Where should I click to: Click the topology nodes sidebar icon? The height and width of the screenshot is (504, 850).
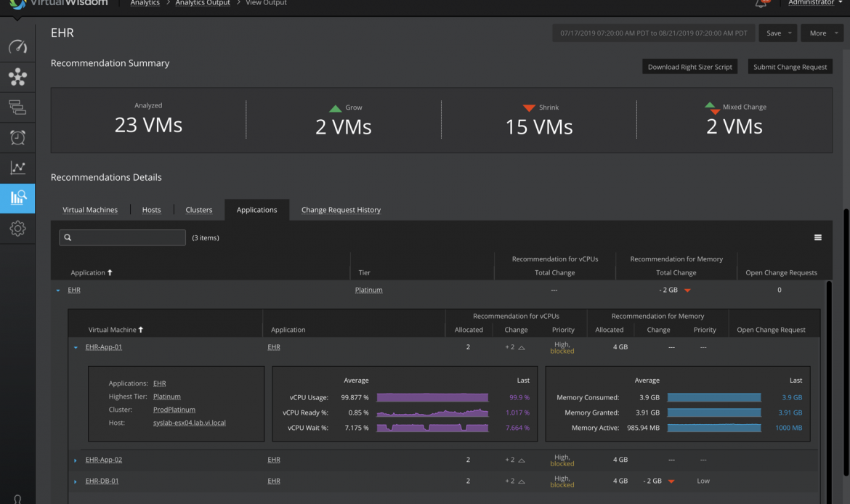[17, 76]
